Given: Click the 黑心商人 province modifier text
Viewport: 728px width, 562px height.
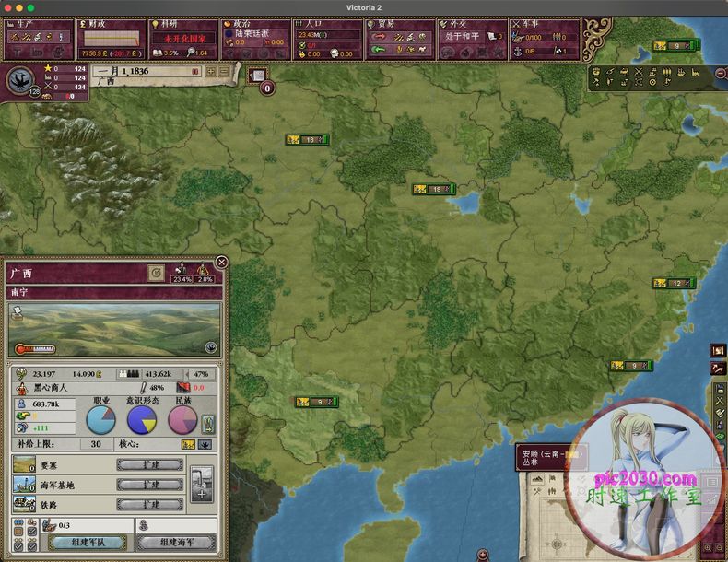Looking at the screenshot, I should tap(50, 387).
